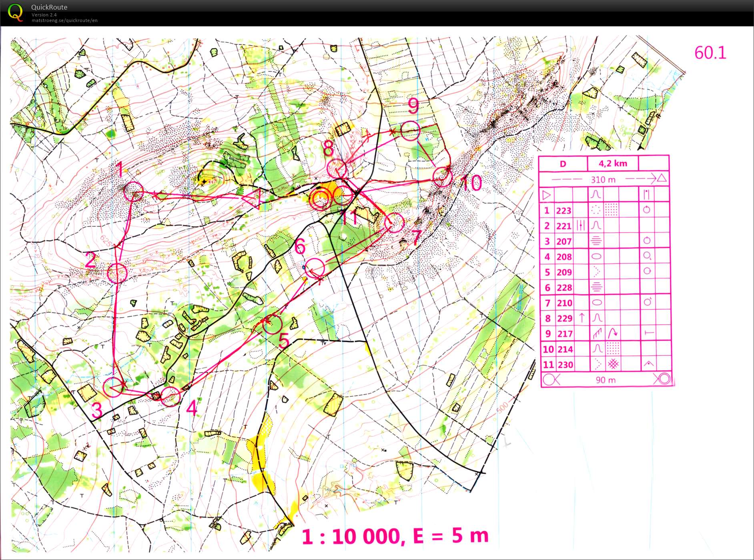Image resolution: width=754 pixels, height=560 pixels.
Task: Click control code 223 in the table
Action: 563,211
